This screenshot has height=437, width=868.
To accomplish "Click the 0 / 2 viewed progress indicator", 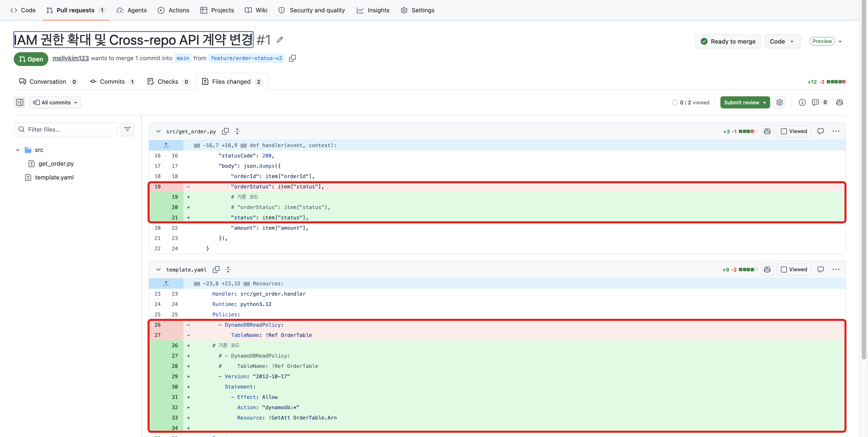I will click(x=690, y=102).
